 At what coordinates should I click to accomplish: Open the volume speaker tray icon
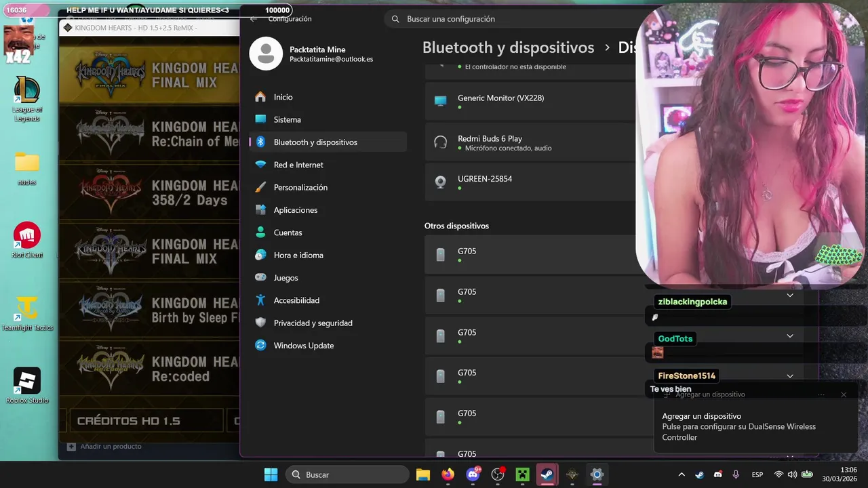pyautogui.click(x=792, y=474)
